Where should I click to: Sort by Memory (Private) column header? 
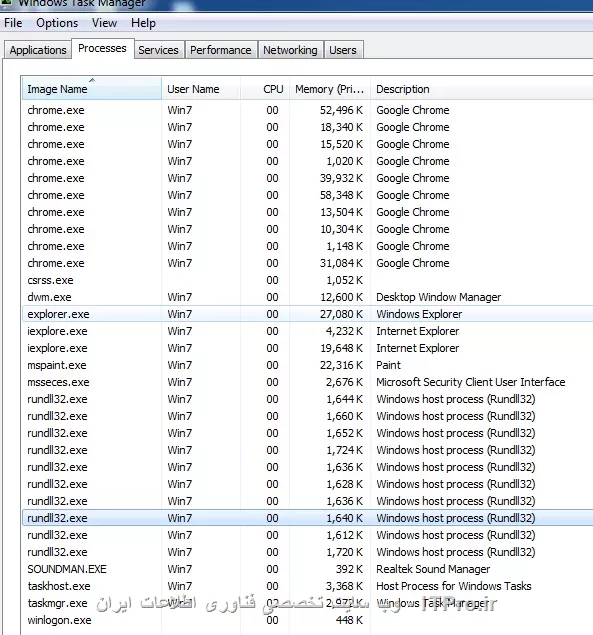pos(330,89)
